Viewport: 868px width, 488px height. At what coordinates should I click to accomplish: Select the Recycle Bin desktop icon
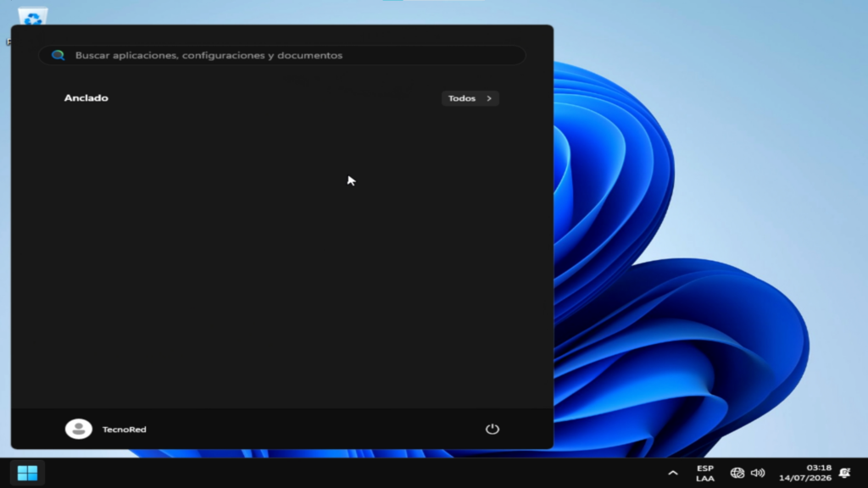click(x=33, y=16)
